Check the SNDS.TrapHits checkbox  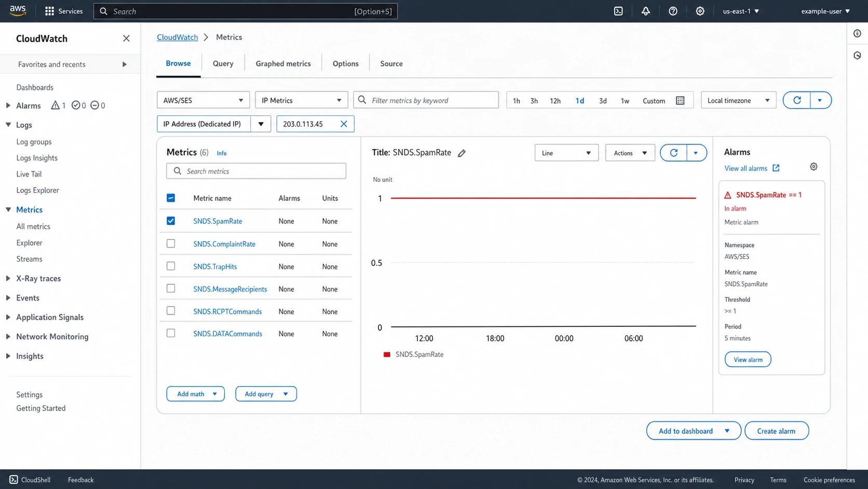pyautogui.click(x=171, y=266)
